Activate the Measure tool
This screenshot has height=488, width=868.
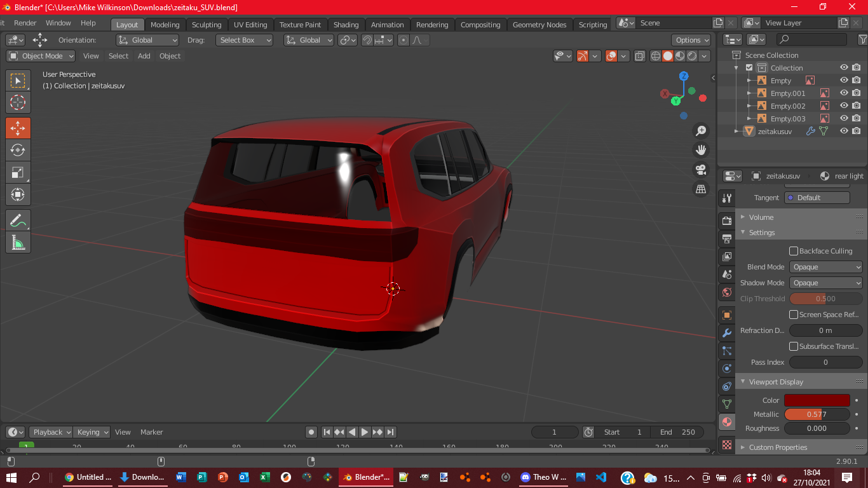click(x=18, y=243)
